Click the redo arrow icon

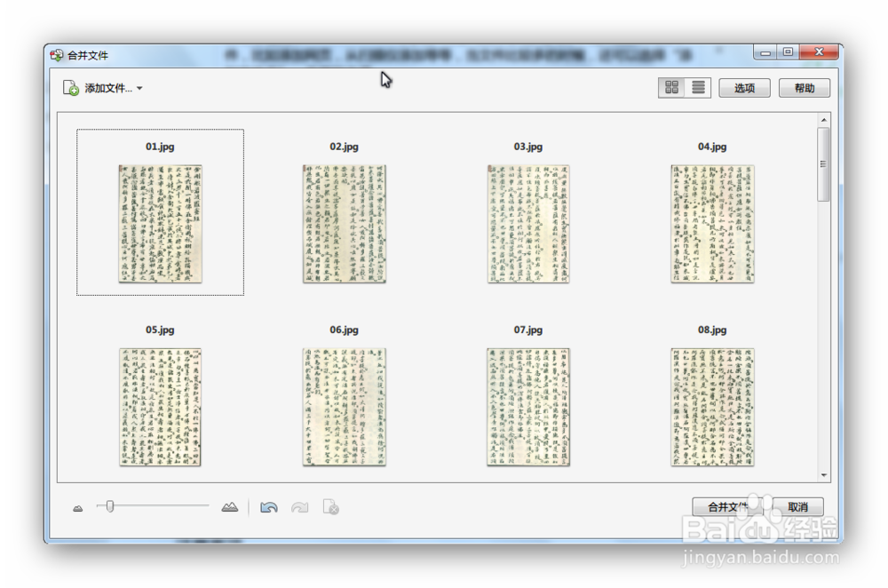[299, 507]
